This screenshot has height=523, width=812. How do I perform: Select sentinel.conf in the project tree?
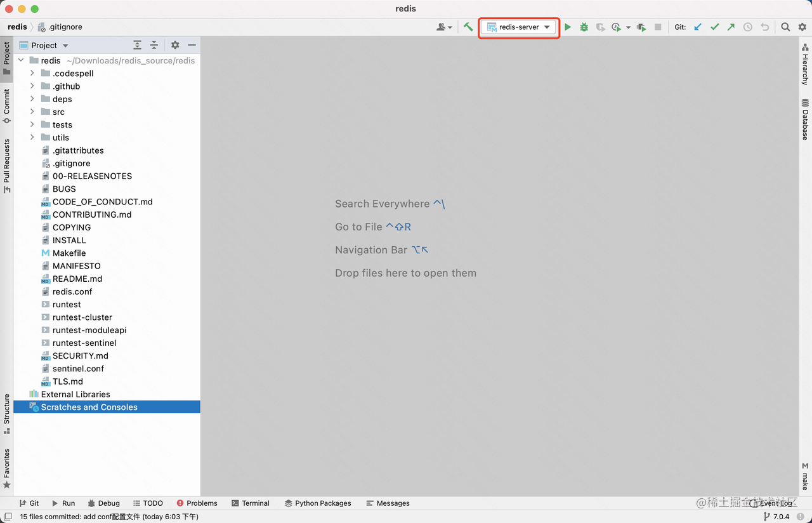point(78,368)
